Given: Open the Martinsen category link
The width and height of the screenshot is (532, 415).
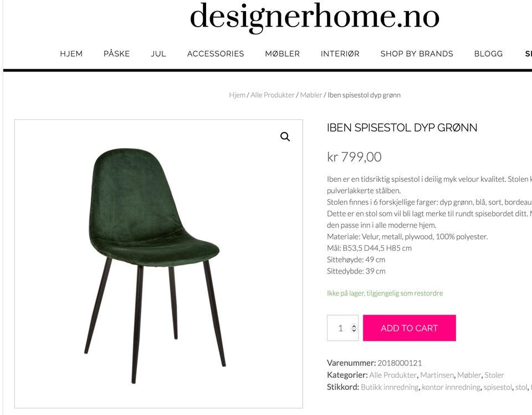Looking at the screenshot, I should click(437, 375).
